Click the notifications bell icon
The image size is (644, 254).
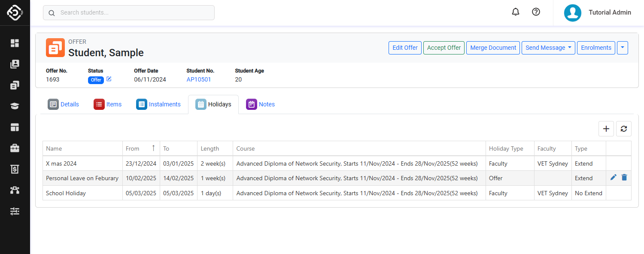click(516, 12)
